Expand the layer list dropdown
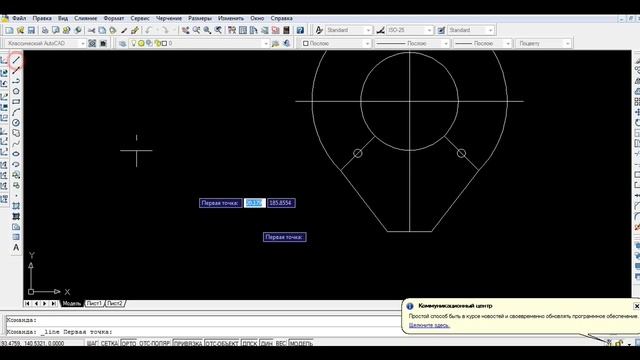The image size is (640, 360). [x=266, y=43]
